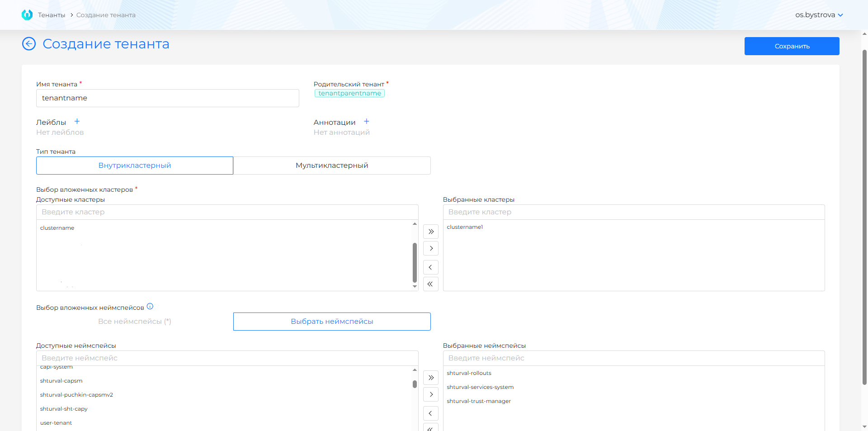
Task: Add a label with the plus icon
Action: pos(77,122)
